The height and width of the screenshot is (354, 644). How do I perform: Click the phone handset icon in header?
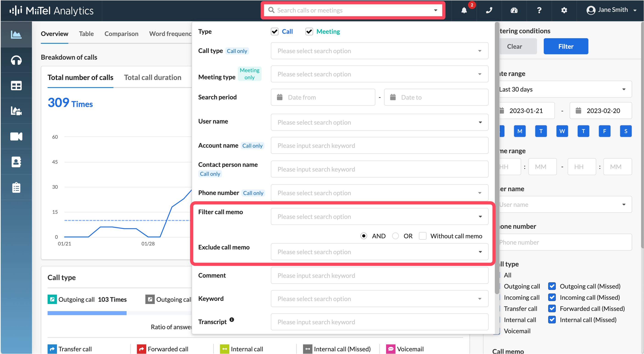point(489,10)
